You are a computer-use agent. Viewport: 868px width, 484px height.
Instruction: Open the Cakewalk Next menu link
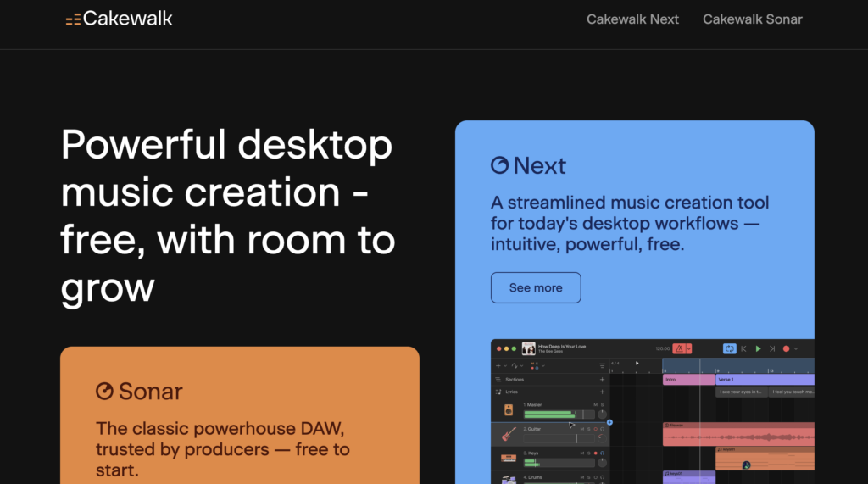click(x=632, y=19)
